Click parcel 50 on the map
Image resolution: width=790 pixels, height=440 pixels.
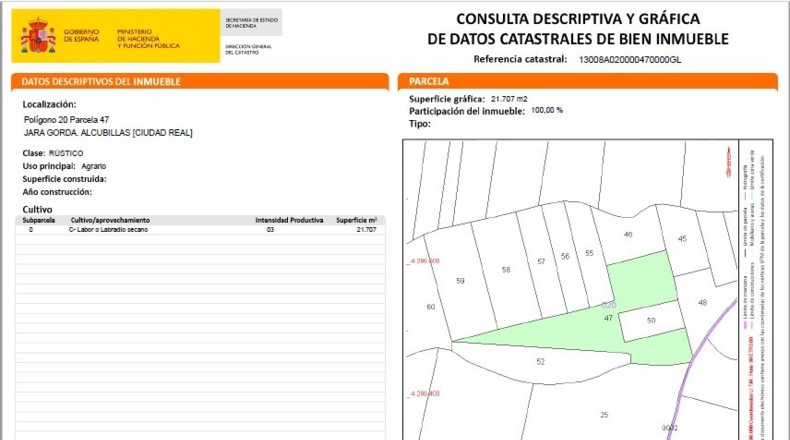point(651,321)
